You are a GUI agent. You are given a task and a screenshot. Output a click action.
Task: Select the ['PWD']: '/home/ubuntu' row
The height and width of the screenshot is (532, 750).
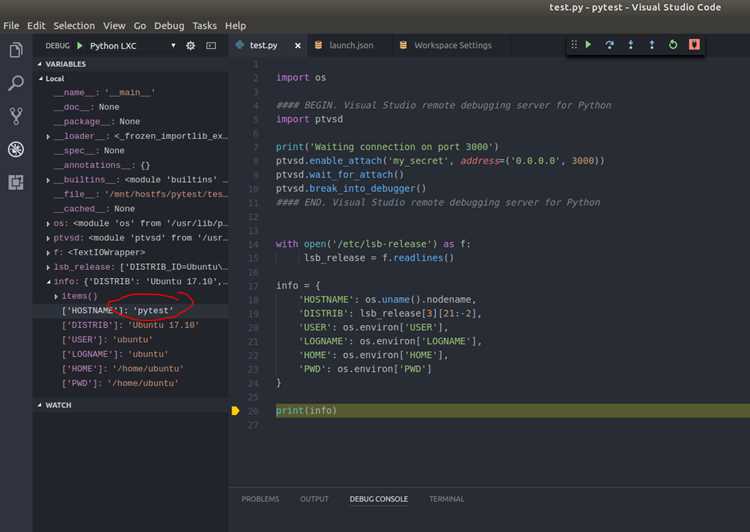point(130,384)
